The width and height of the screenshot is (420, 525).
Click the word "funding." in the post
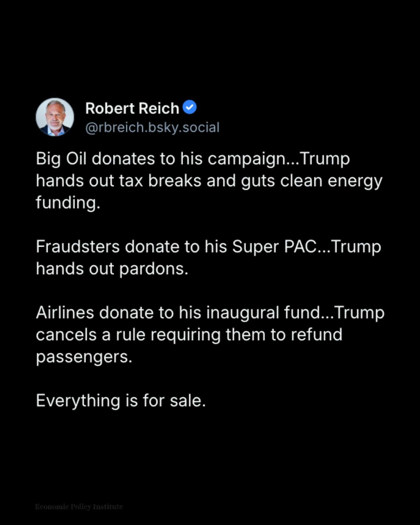pyautogui.click(x=68, y=203)
